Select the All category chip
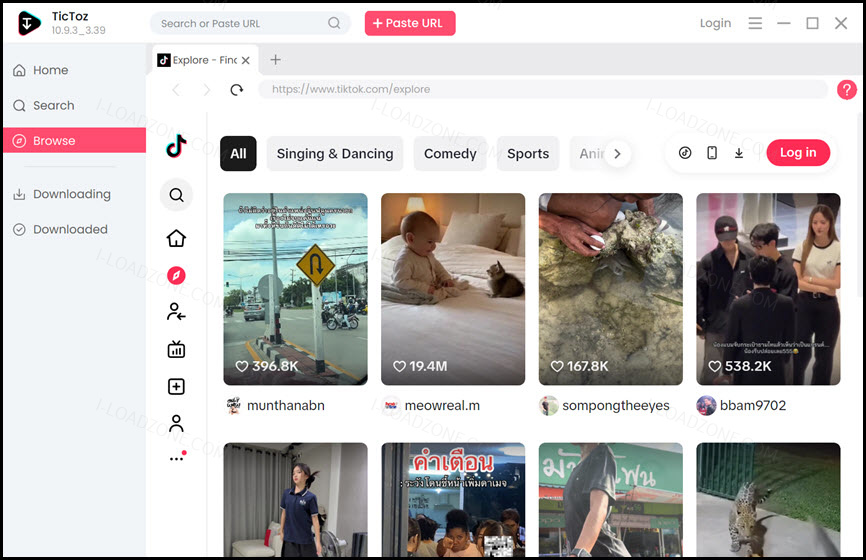Image resolution: width=866 pixels, height=560 pixels. tap(238, 154)
